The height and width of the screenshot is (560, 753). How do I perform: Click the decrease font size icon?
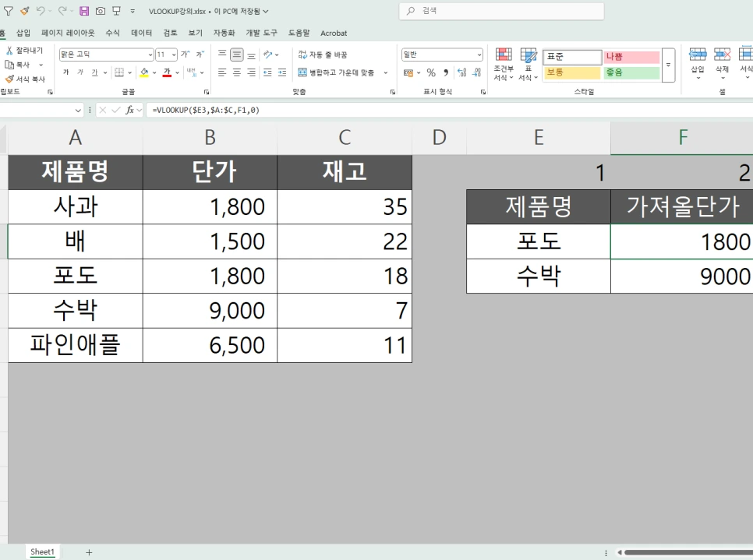pos(200,55)
